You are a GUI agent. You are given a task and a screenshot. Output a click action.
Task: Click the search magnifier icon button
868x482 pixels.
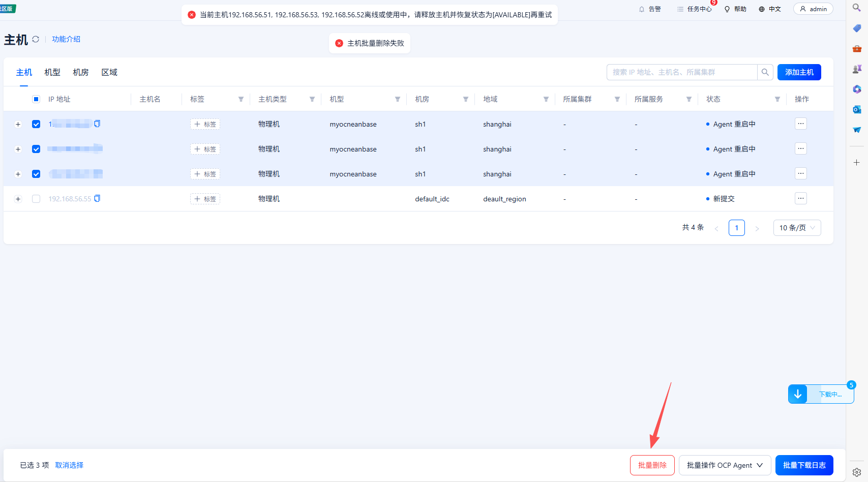coord(765,72)
